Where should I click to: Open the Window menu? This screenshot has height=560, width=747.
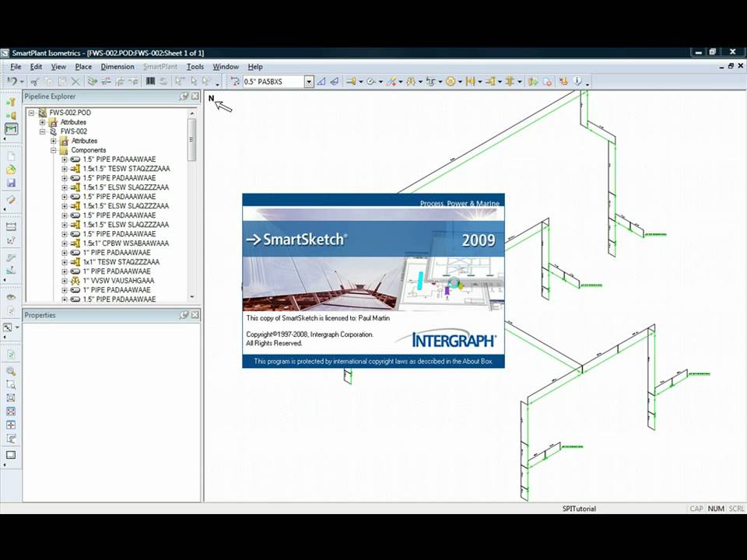(x=226, y=67)
